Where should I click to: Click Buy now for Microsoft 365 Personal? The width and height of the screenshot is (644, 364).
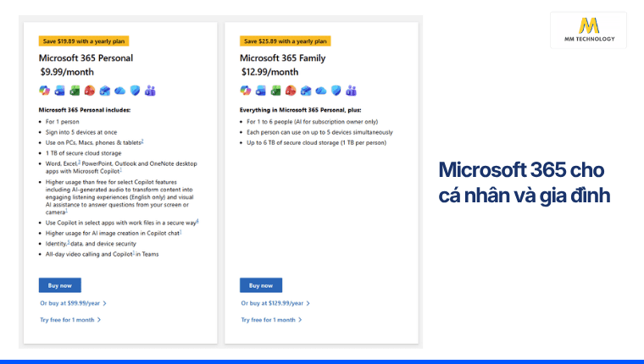(60, 285)
